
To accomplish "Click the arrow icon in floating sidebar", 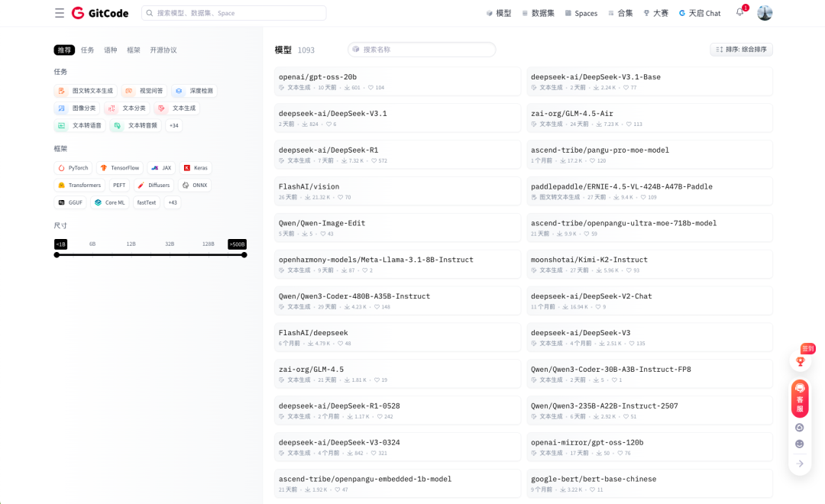I will coord(800,464).
